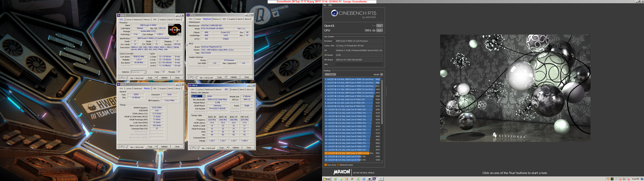Click the Show Desktop button
Image resolution: width=644 pixels, height=181 pixels.
coord(642,179)
